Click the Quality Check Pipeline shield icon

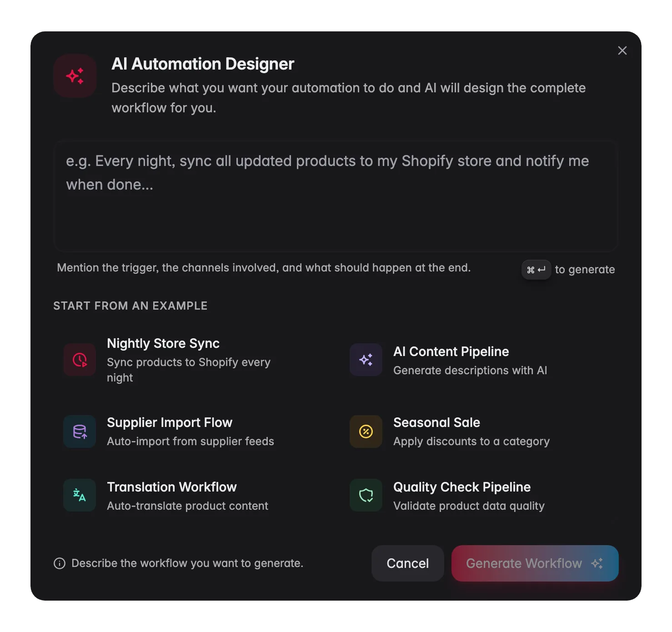(366, 495)
